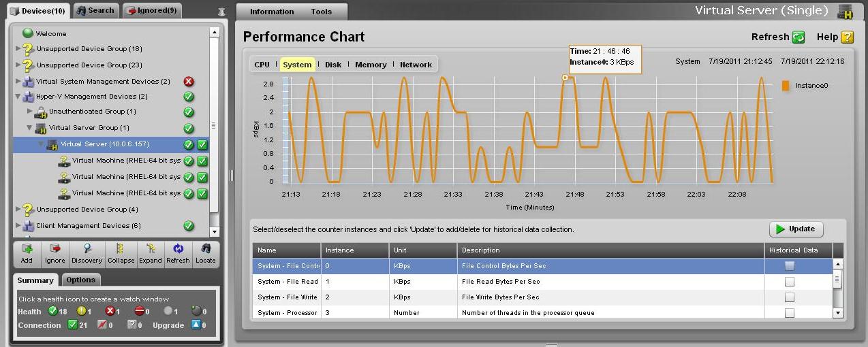Click the Instance0 orange legend swatch
This screenshot has height=347, width=868.
tap(786, 86)
